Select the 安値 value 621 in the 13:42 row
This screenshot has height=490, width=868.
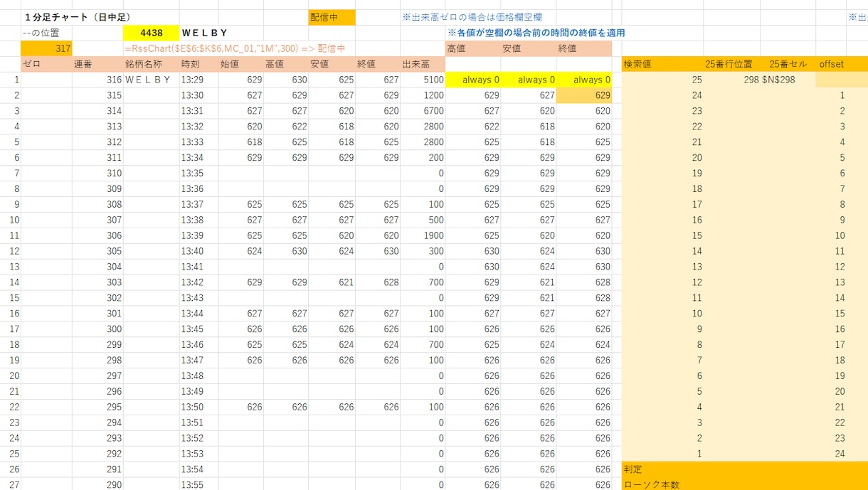(x=332, y=282)
